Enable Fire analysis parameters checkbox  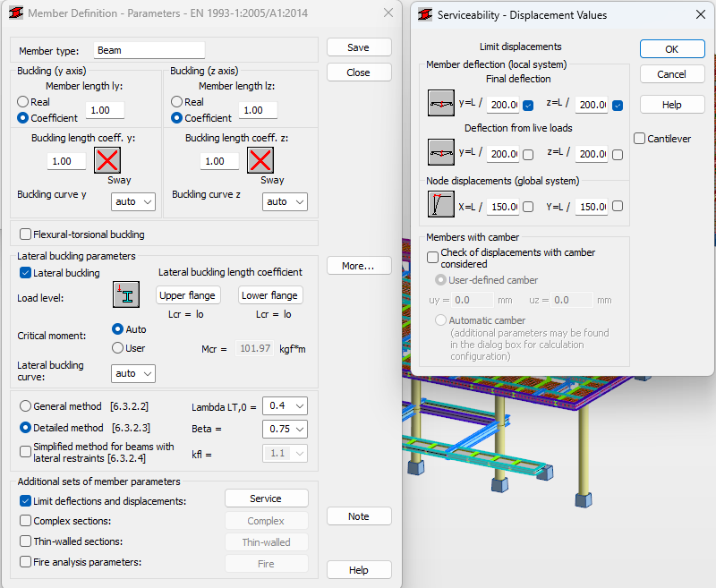(26, 561)
